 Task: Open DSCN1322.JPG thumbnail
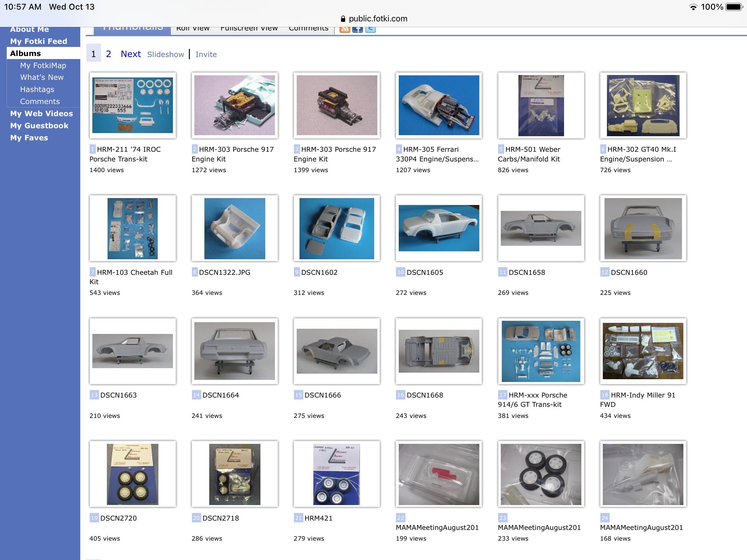pyautogui.click(x=234, y=228)
